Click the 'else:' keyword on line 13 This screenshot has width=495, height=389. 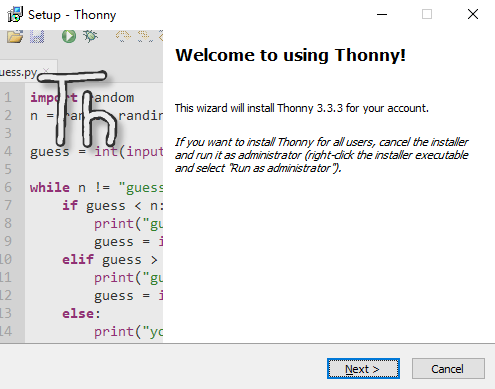pos(81,313)
